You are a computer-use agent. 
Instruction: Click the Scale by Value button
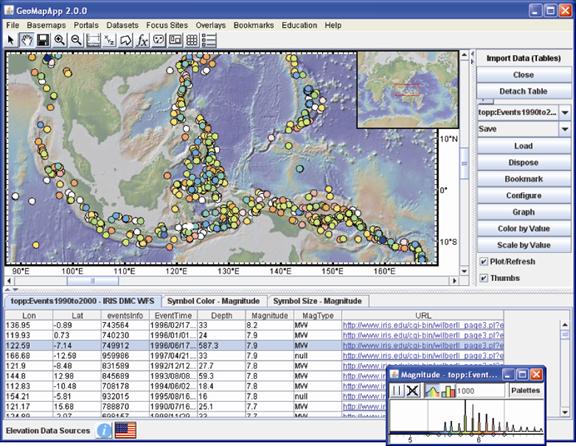(x=523, y=245)
